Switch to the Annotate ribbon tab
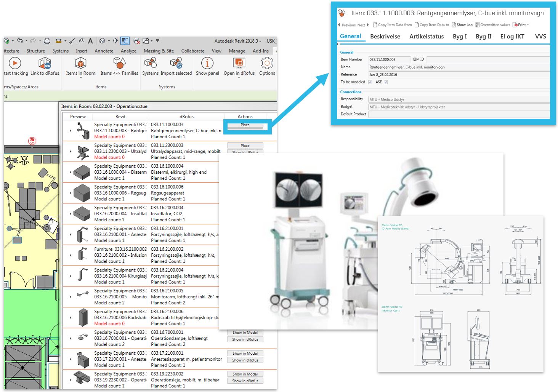The height and width of the screenshot is (392, 558). [x=104, y=51]
